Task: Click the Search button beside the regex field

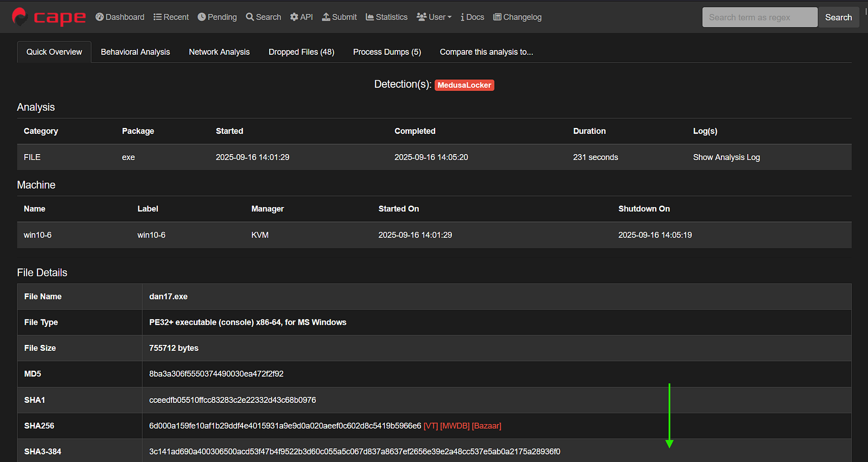Action: (x=838, y=17)
